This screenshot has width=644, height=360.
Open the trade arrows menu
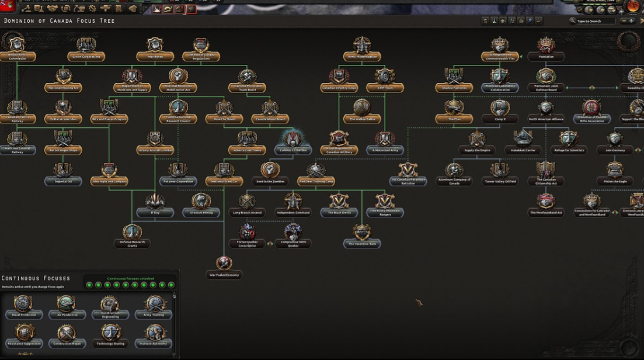(66, 9)
